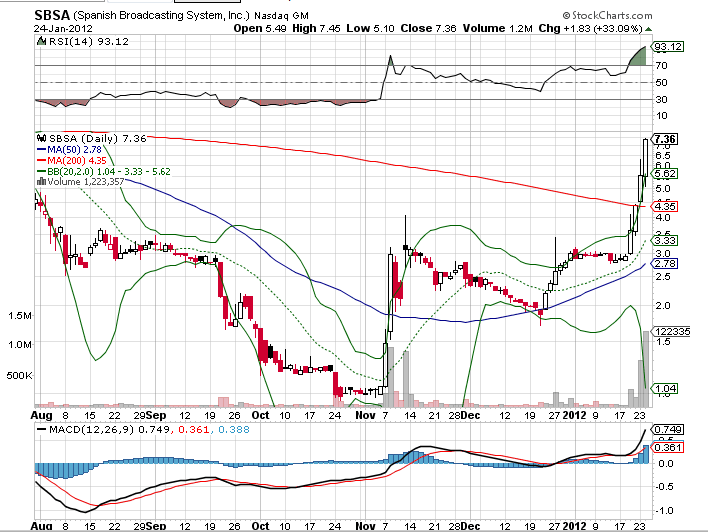This screenshot has height=532, width=708.
Task: Click the Volume 1.2M value in header
Action: tap(498, 28)
